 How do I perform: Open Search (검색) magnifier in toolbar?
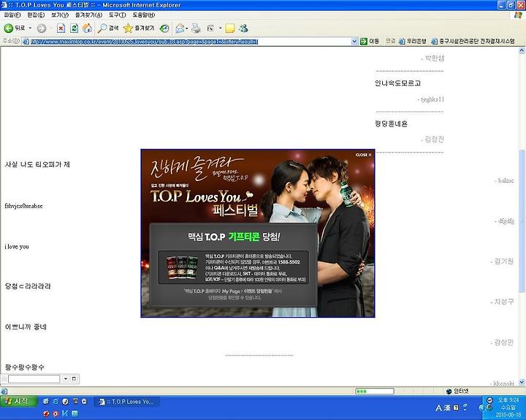(x=108, y=28)
